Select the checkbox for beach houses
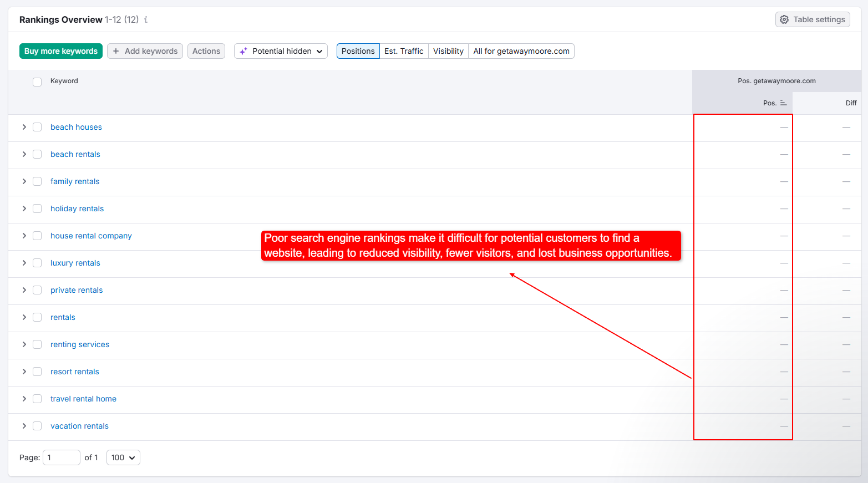The image size is (868, 483). 37,127
